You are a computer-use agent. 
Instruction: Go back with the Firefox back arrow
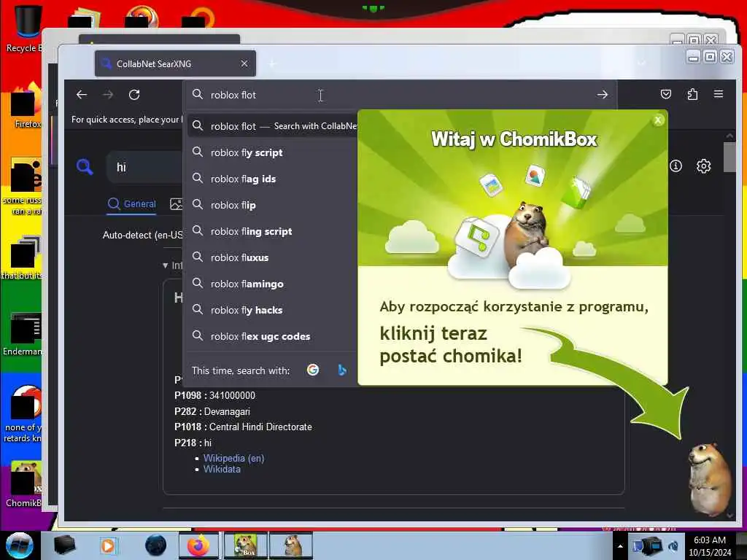tap(82, 95)
